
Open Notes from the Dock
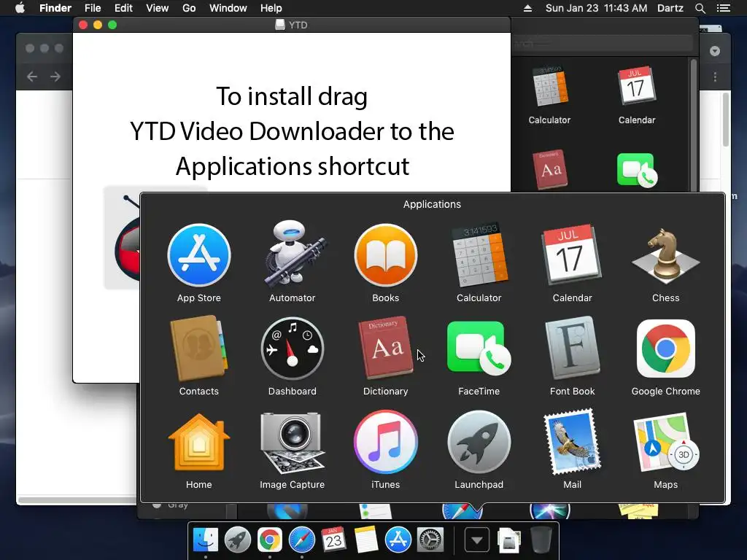(366, 540)
